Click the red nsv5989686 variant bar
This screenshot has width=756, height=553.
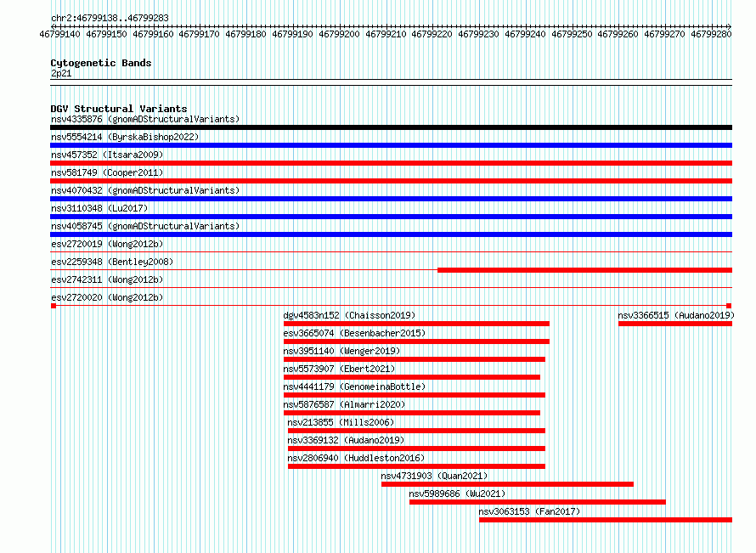(538, 502)
